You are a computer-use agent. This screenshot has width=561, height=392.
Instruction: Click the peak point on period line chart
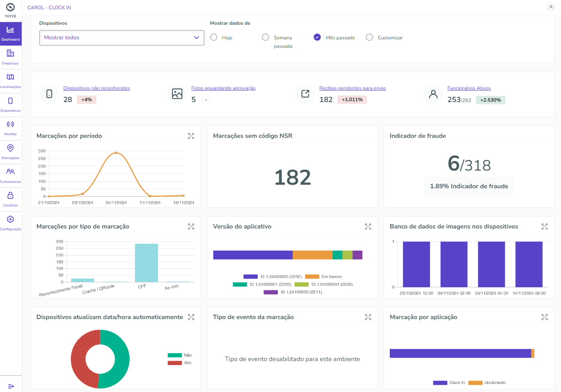[116, 153]
